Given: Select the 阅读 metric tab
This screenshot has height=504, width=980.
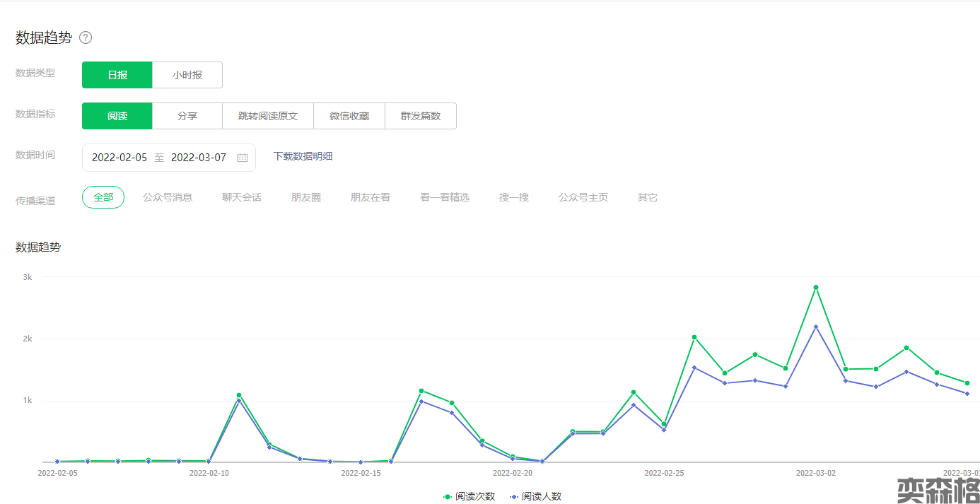Looking at the screenshot, I should (x=117, y=116).
